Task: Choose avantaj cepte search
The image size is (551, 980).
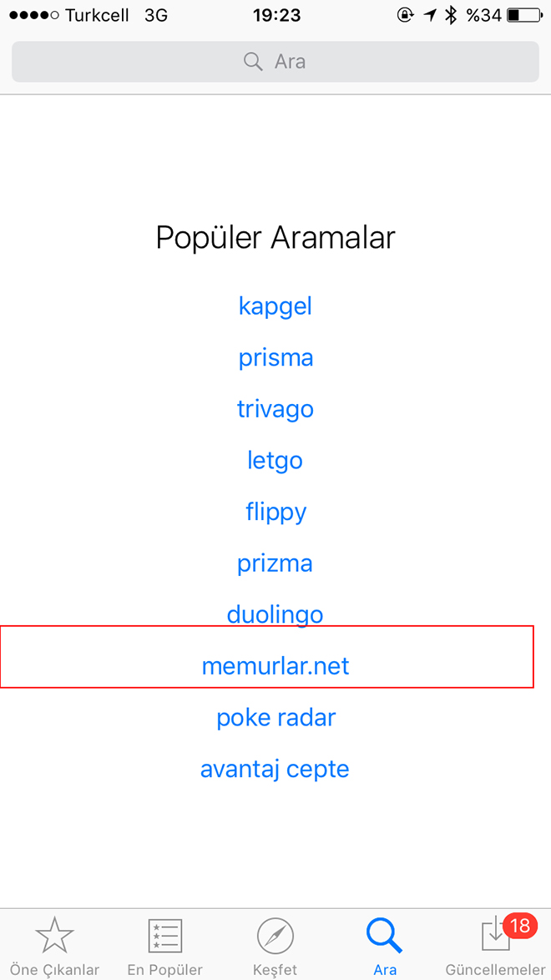Action: point(275,770)
